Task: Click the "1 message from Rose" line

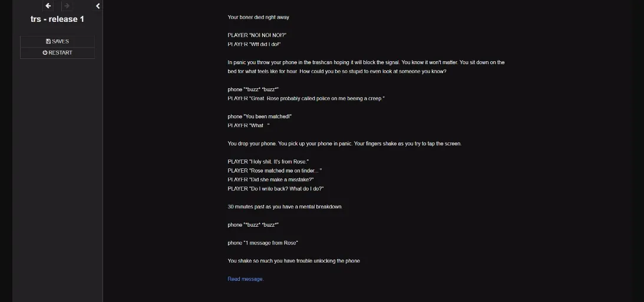Action: (263, 243)
